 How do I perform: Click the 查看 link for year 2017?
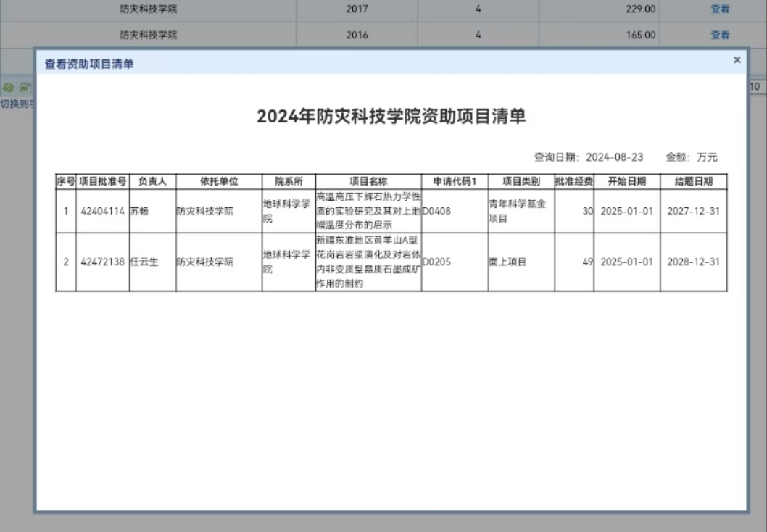(720, 9)
